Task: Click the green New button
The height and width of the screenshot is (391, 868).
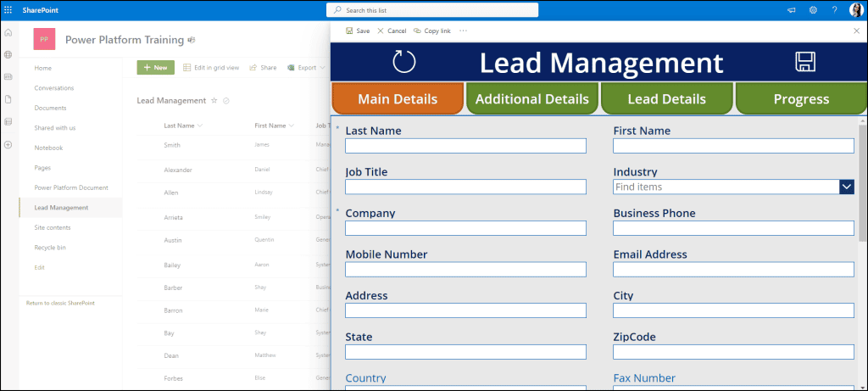Action: click(156, 68)
